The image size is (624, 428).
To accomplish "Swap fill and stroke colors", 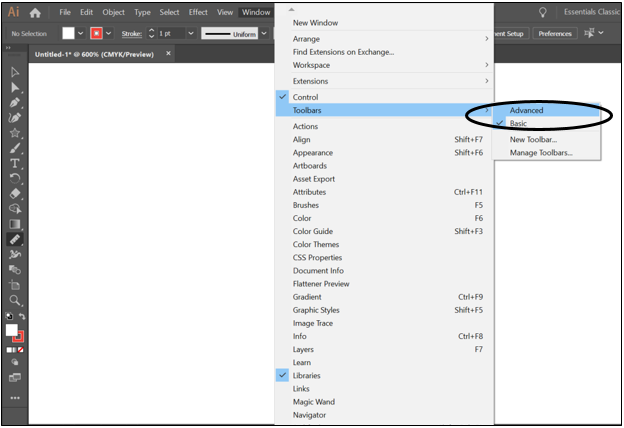I will tap(22, 316).
